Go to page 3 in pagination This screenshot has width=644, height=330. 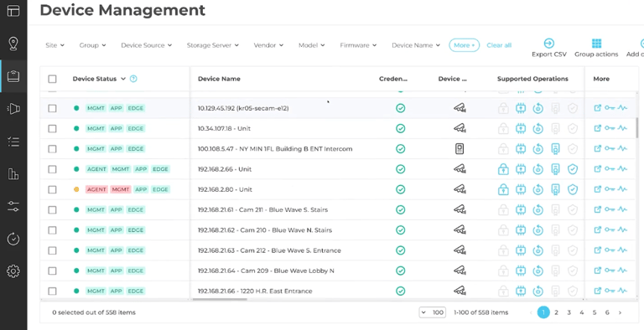[569, 312]
